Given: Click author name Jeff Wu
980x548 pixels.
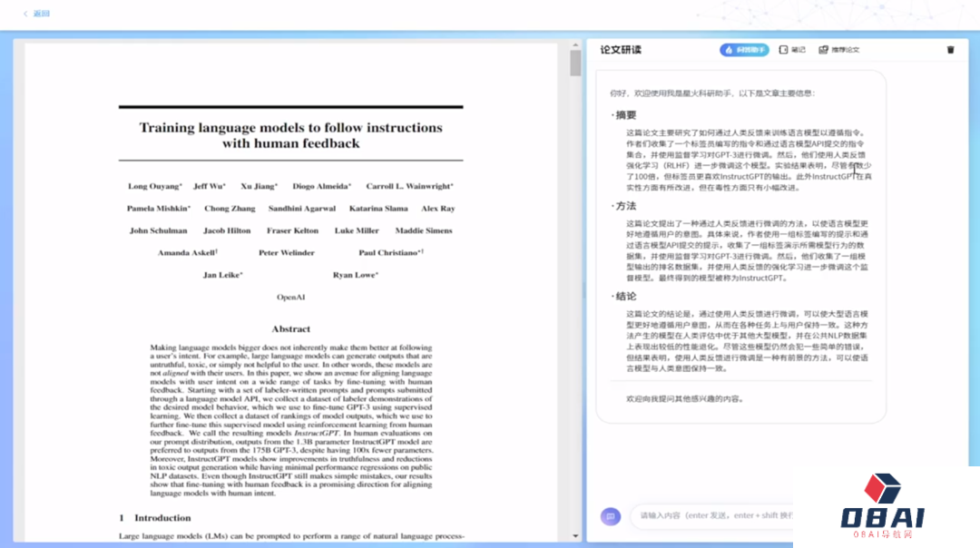Looking at the screenshot, I should click(x=210, y=186).
